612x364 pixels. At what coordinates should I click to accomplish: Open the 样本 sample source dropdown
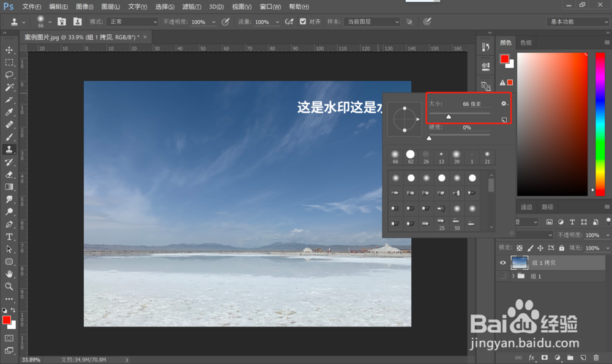tap(372, 22)
